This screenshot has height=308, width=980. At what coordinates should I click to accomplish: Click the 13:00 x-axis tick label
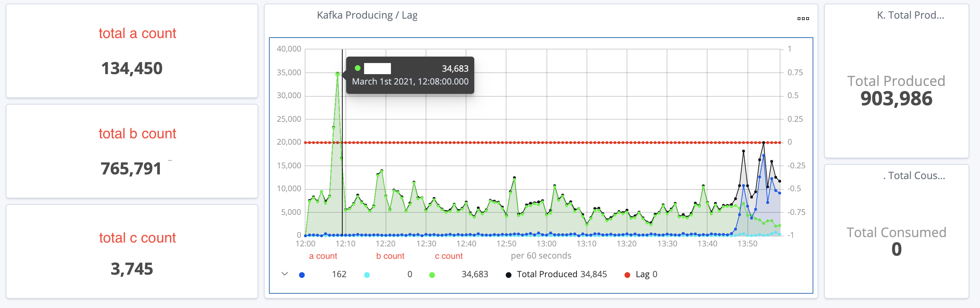point(546,244)
